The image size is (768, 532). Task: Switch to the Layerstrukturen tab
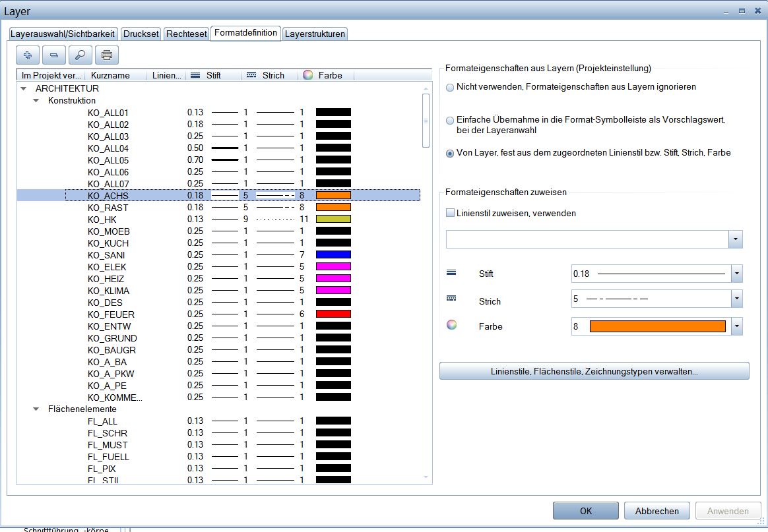pos(315,34)
